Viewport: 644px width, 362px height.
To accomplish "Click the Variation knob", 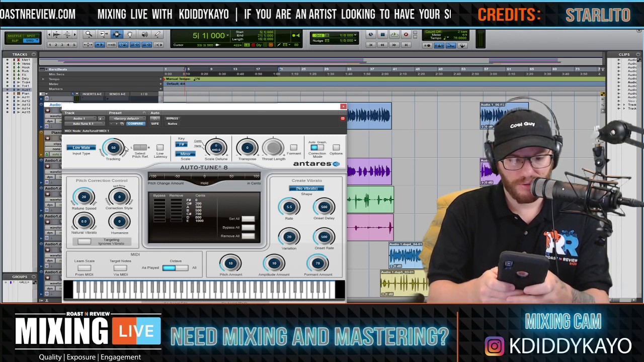I will tap(289, 236).
